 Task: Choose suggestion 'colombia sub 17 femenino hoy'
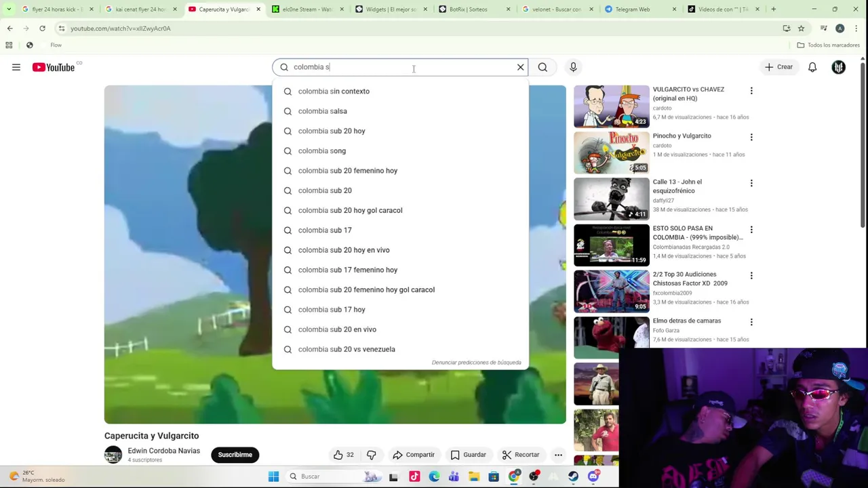pos(400,270)
